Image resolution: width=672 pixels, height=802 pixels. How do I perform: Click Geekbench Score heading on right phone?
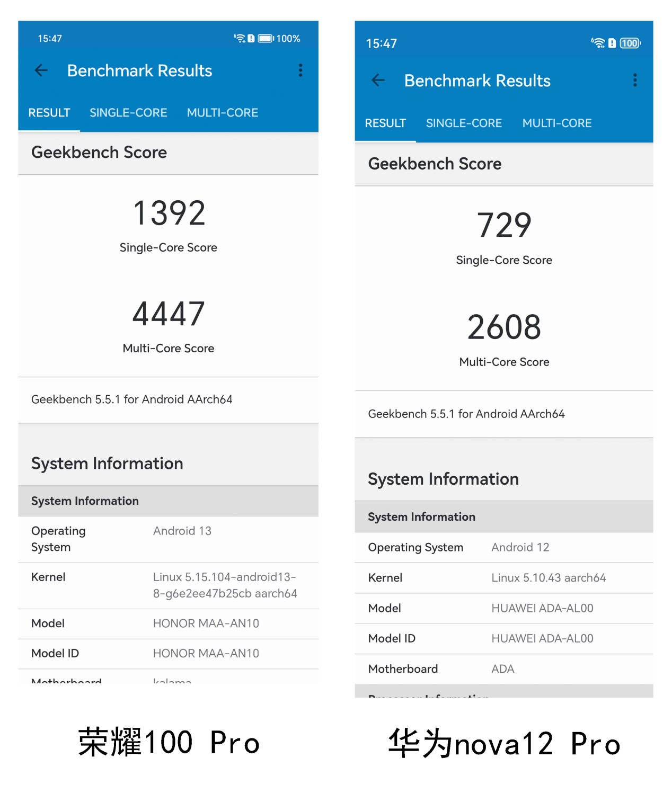[435, 164]
